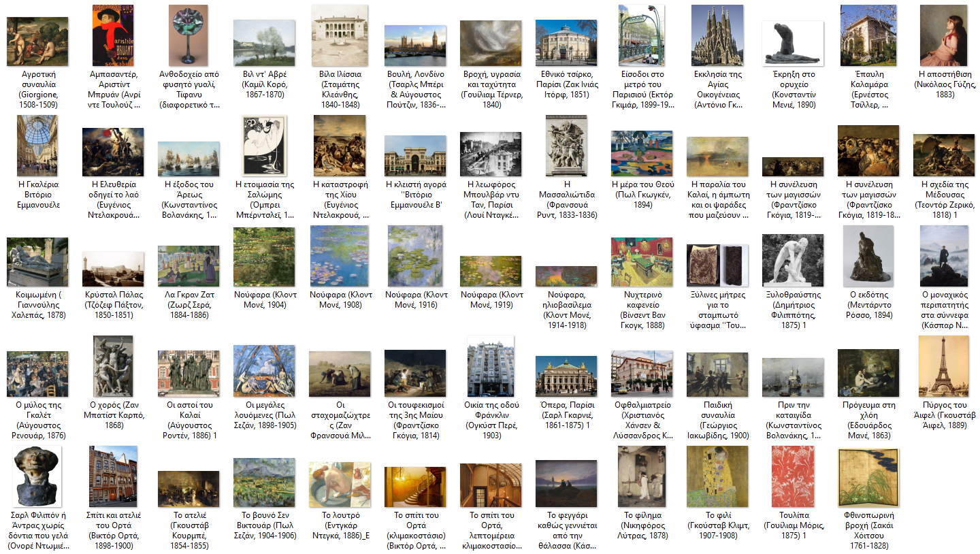Click the 'Η έξοδος του Άρεως' ship painting thumbnail
The height and width of the screenshot is (554, 980).
(x=190, y=159)
